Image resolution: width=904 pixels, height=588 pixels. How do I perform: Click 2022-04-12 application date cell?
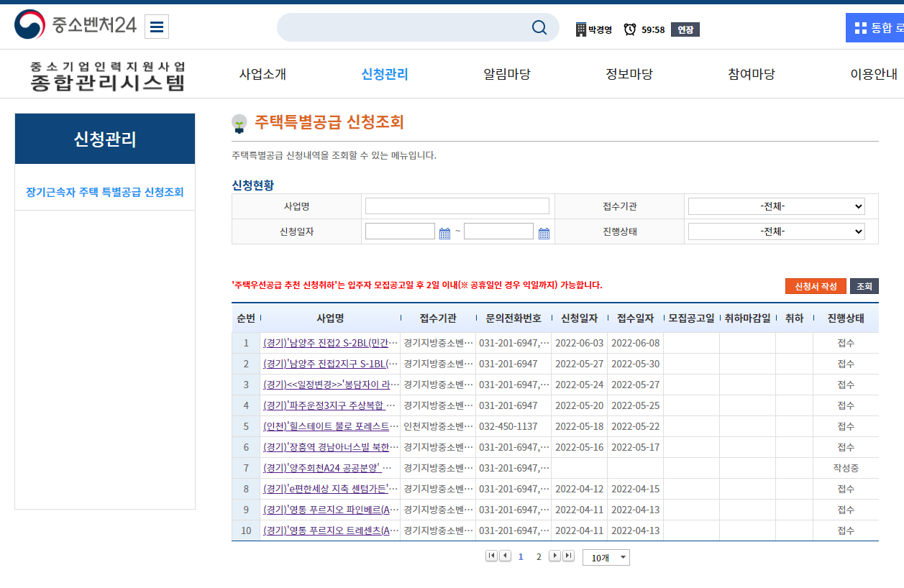coord(579,489)
